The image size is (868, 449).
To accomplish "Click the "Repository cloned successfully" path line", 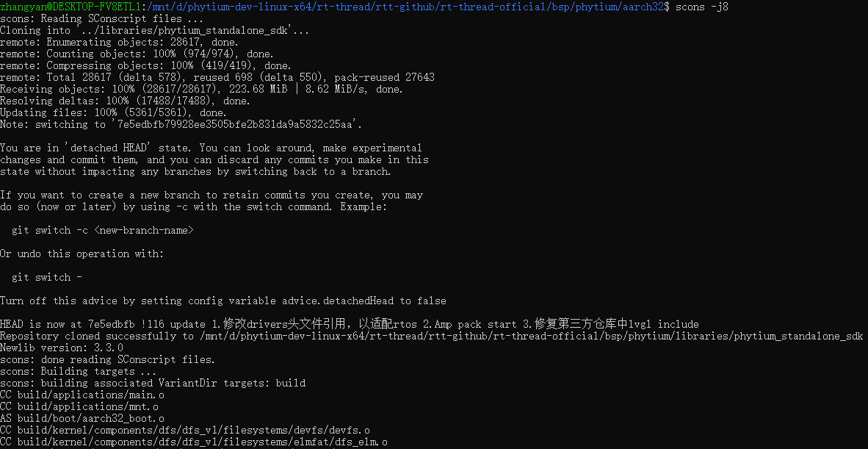I will (431, 336).
